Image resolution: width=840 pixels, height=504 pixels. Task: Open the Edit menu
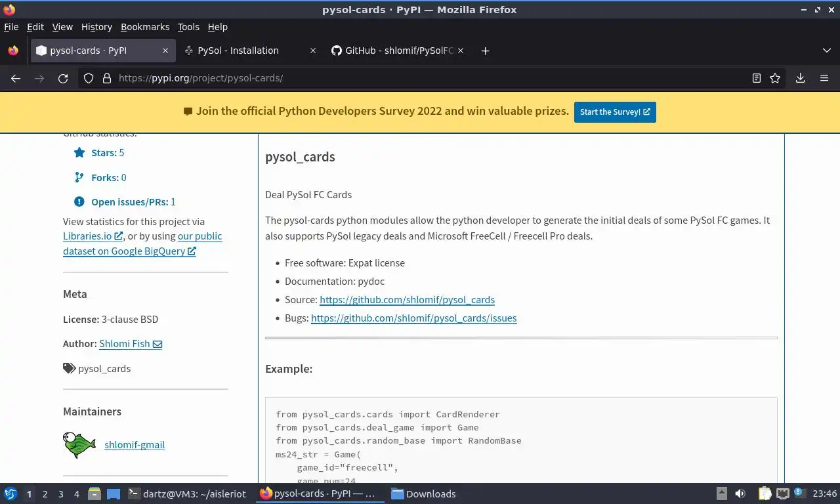[x=35, y=27]
